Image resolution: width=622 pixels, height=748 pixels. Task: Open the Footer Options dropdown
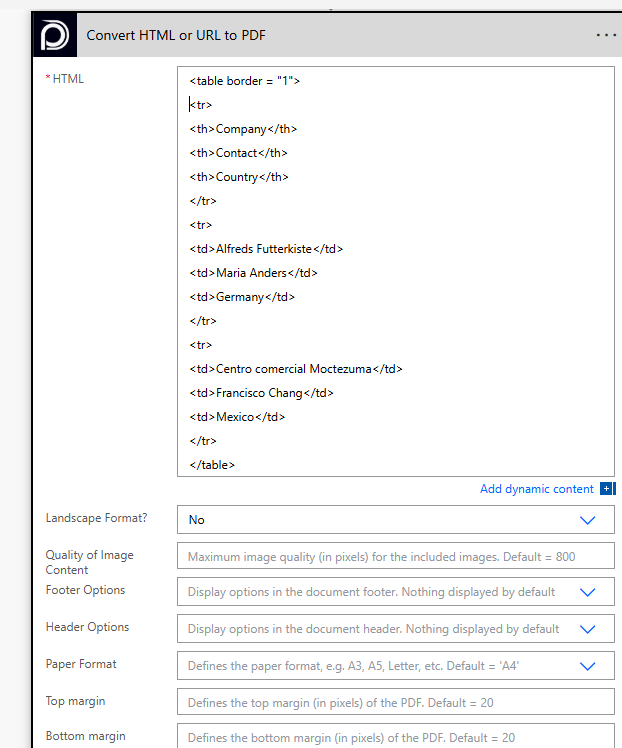tap(588, 592)
